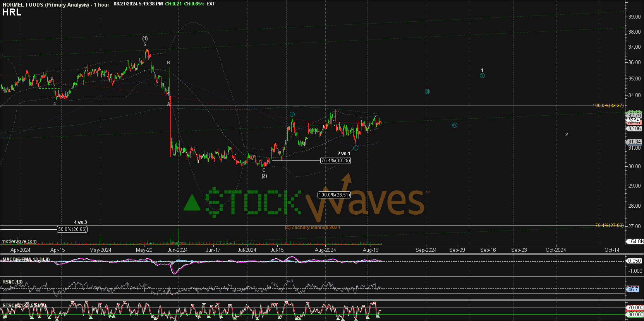
Task: Click the 154.8K volume tag
Action: pos(635,241)
